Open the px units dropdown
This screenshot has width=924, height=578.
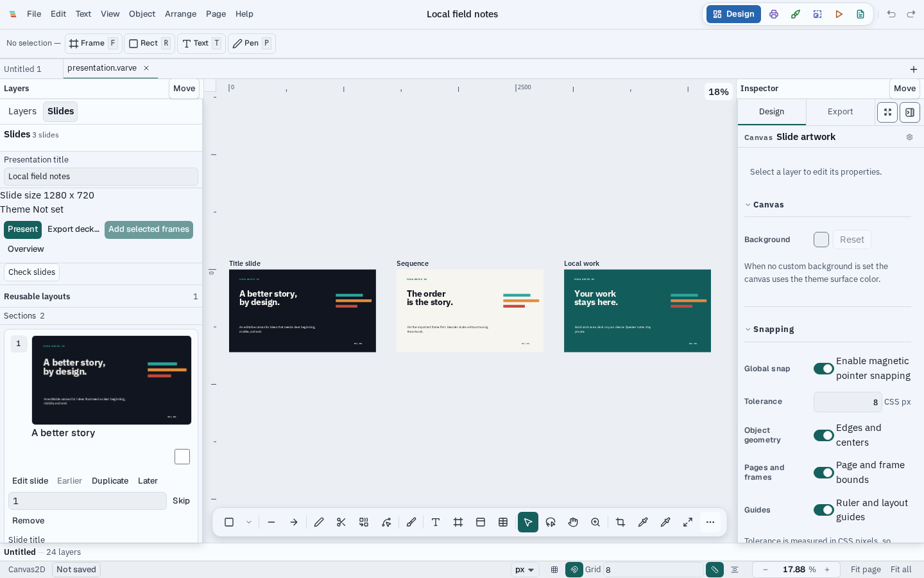click(525, 570)
